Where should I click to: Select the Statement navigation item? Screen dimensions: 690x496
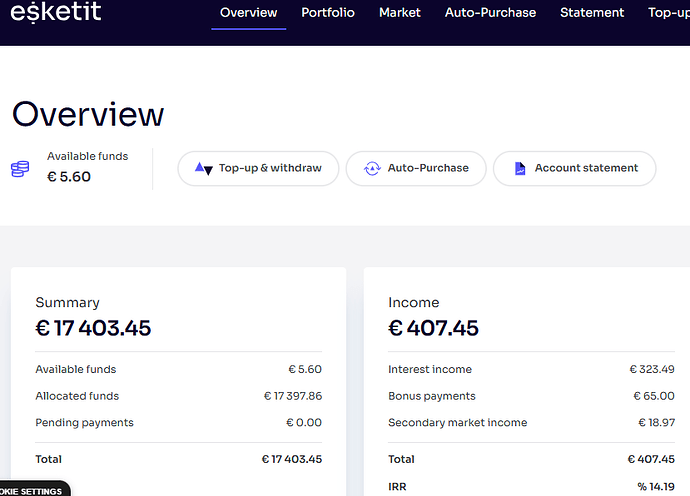click(592, 13)
